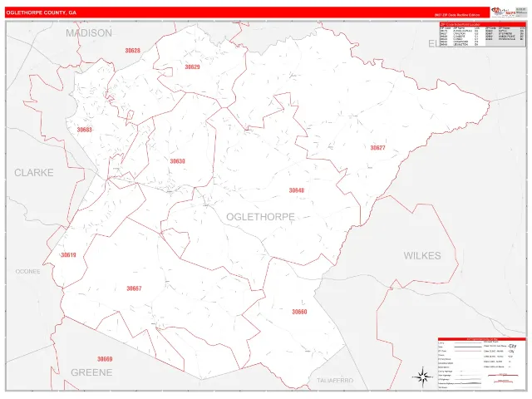Click the compass rose icon

[x=422, y=377]
